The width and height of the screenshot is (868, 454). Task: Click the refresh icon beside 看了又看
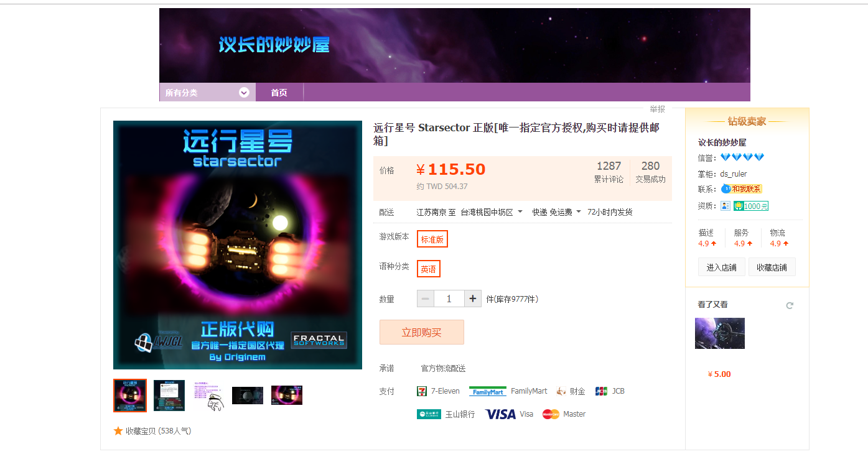[x=790, y=305]
